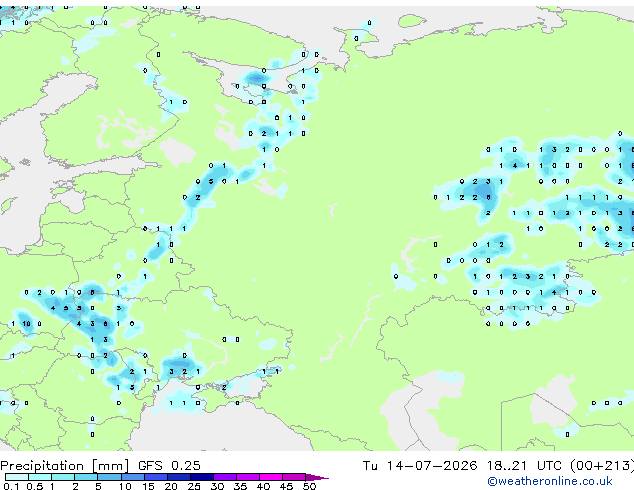Select the 45–50 mm legend swatch
Screen dimensions: 634x490
(294, 477)
